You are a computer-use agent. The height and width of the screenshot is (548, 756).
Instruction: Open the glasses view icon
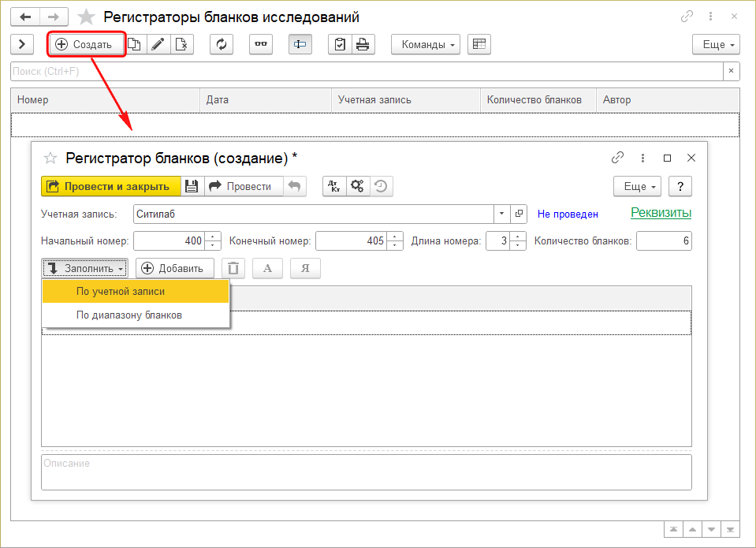261,44
